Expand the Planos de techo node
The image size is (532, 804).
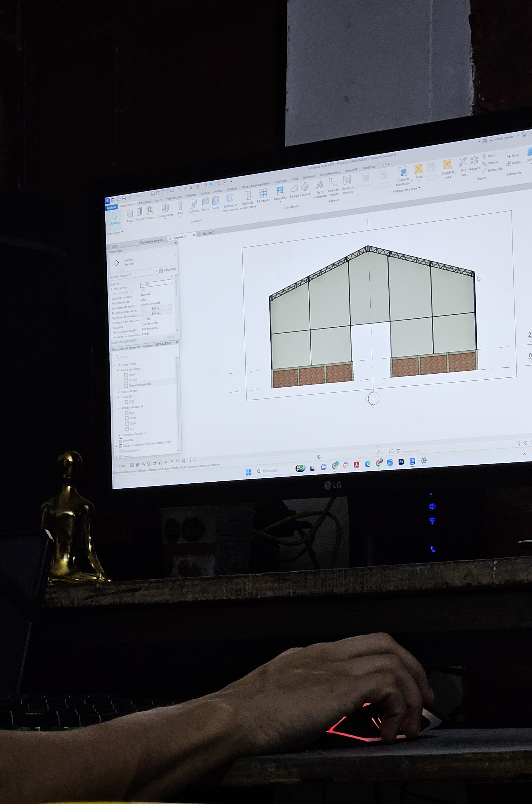click(x=118, y=392)
